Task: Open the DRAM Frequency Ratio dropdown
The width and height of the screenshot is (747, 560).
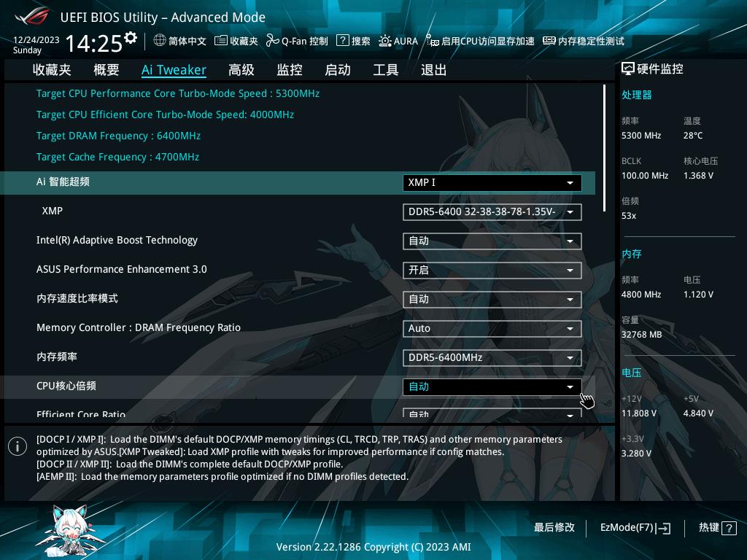Action: coord(492,329)
